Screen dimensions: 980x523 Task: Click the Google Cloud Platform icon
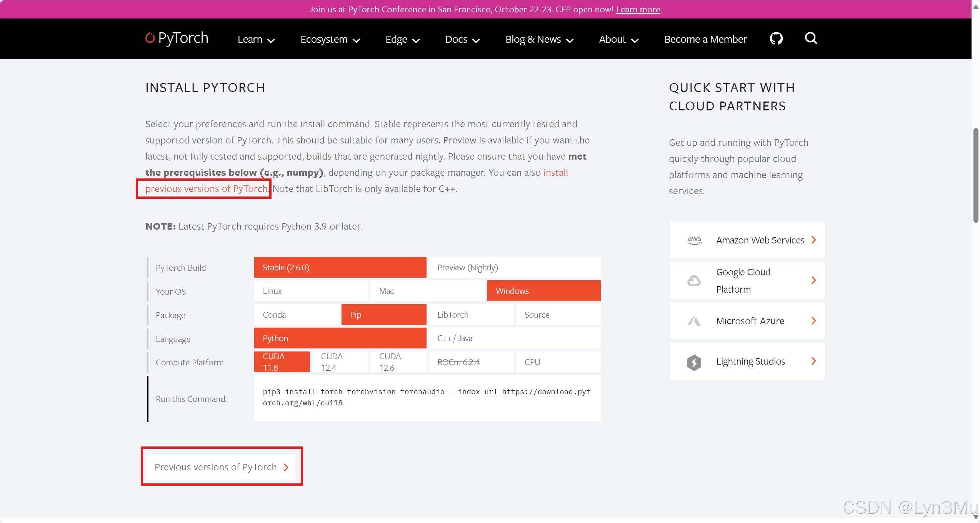[x=694, y=281]
